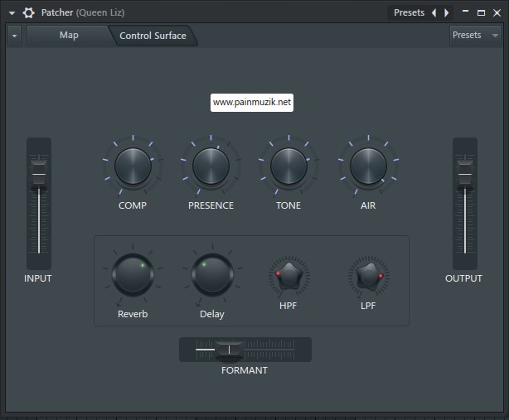
Task: Click the INPUT fader handle
Action: tap(39, 174)
